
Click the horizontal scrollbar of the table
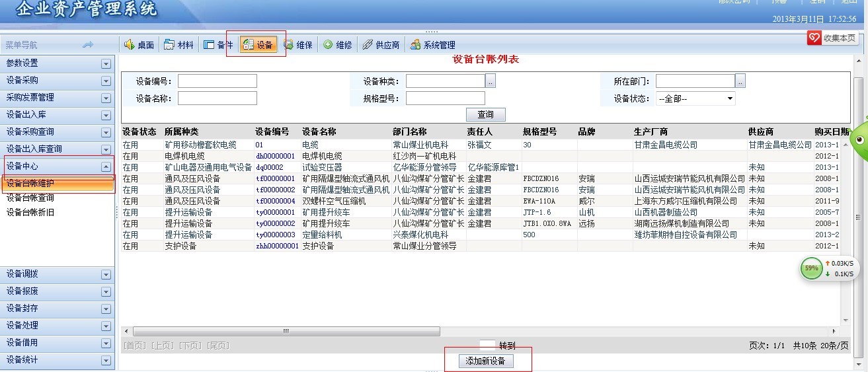(286, 331)
